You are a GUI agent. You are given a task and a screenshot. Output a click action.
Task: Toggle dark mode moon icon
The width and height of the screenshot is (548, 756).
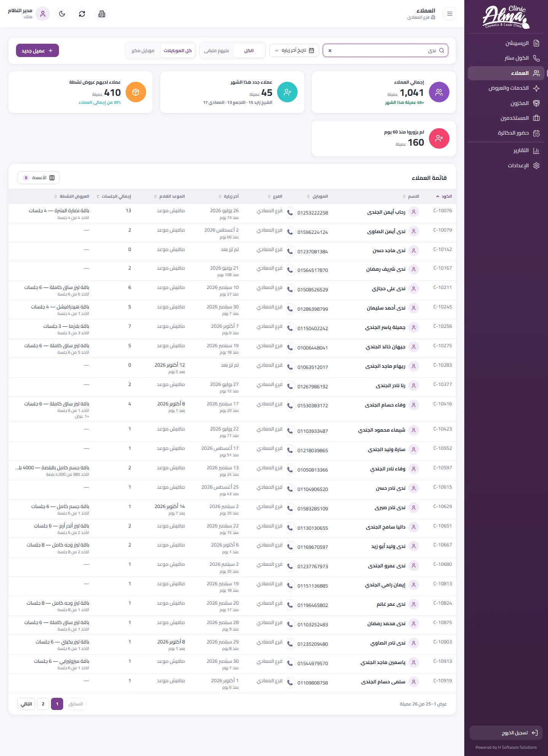click(62, 14)
